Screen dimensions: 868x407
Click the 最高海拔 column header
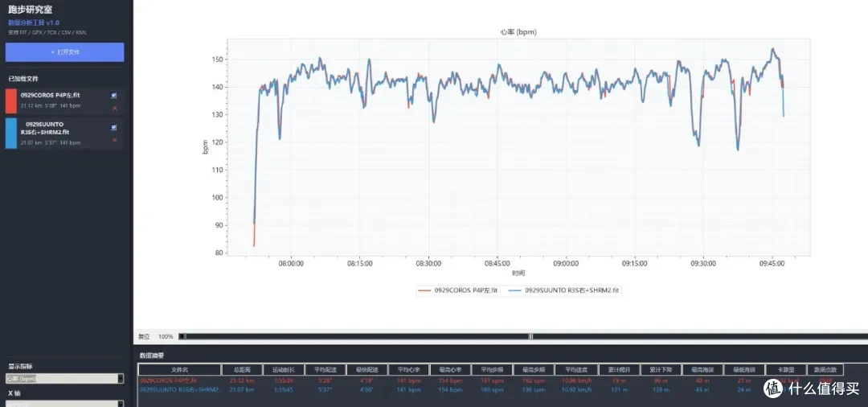coord(702,370)
